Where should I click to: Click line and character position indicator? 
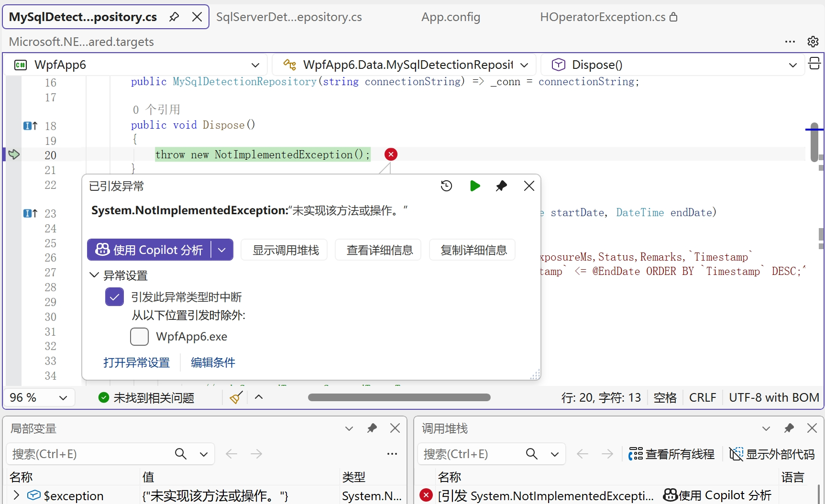[601, 398]
